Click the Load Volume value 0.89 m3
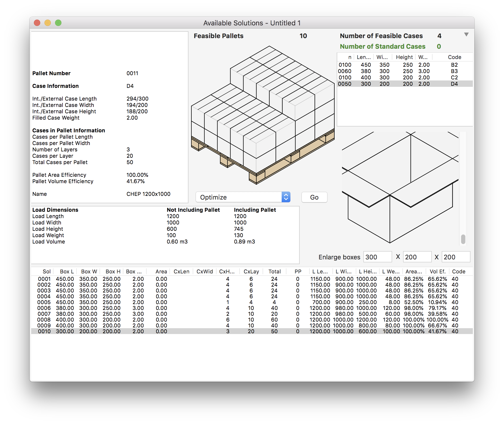Viewport: 504px width, 424px height. pos(244,242)
